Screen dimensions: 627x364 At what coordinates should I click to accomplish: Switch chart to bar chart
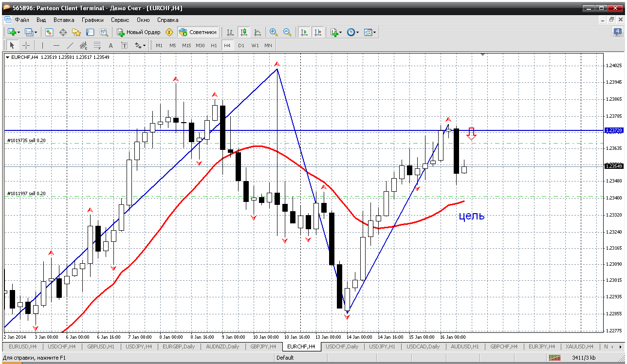click(230, 32)
